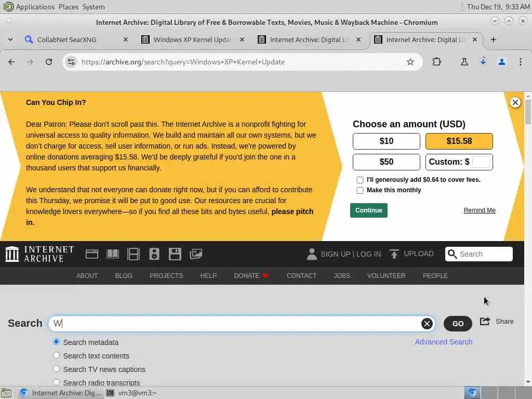The height and width of the screenshot is (399, 532).
Task: Click SIGN UP link
Action: (x=335, y=254)
